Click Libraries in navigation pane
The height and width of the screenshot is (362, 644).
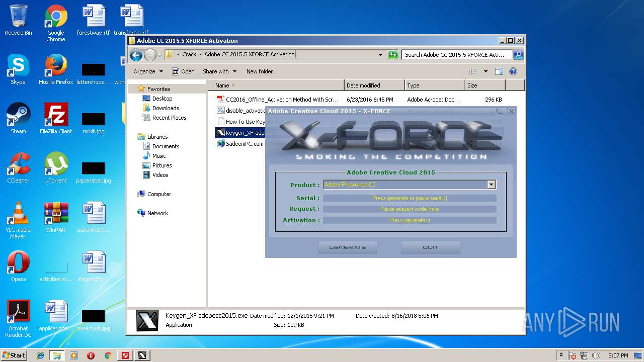[x=157, y=137]
